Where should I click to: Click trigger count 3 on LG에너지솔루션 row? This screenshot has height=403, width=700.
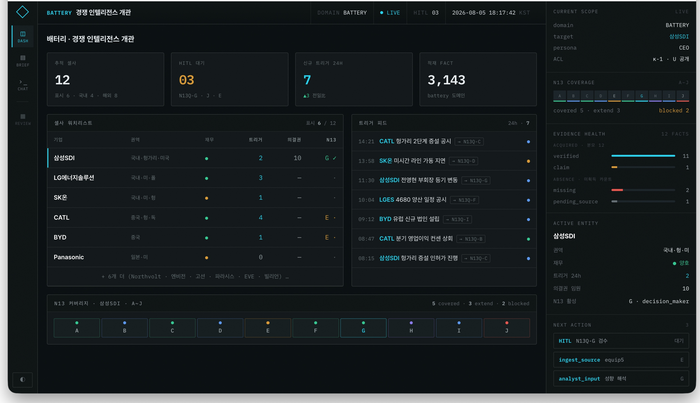[260, 178]
